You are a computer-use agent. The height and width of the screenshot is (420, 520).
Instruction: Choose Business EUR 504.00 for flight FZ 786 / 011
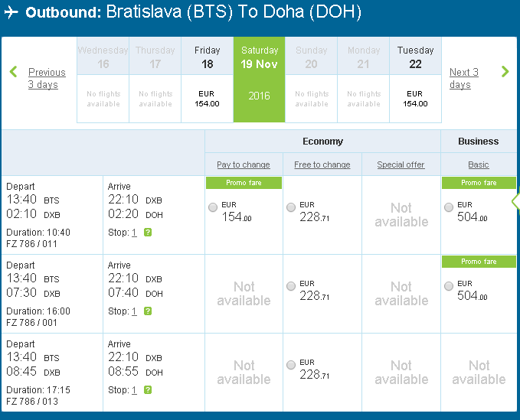coord(449,207)
